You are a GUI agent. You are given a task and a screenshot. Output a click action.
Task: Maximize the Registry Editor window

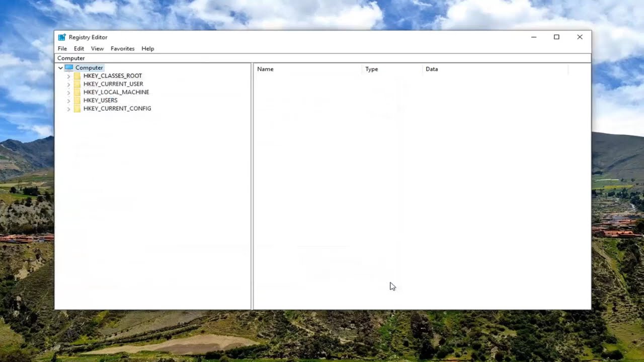(x=556, y=37)
